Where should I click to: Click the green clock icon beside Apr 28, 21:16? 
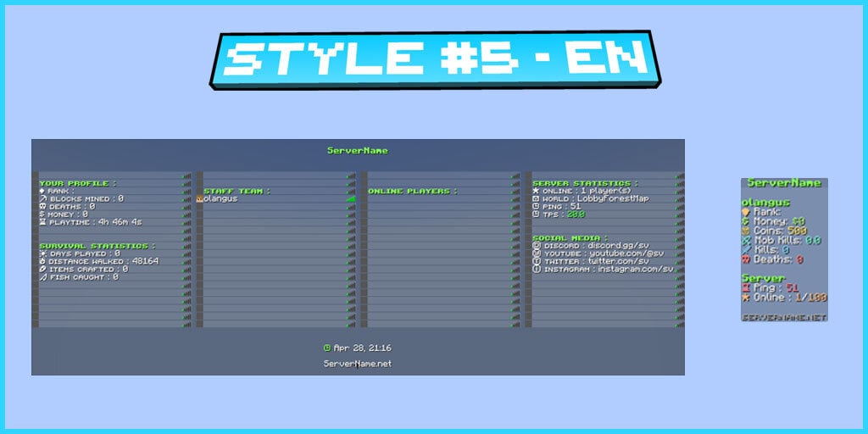(x=327, y=348)
